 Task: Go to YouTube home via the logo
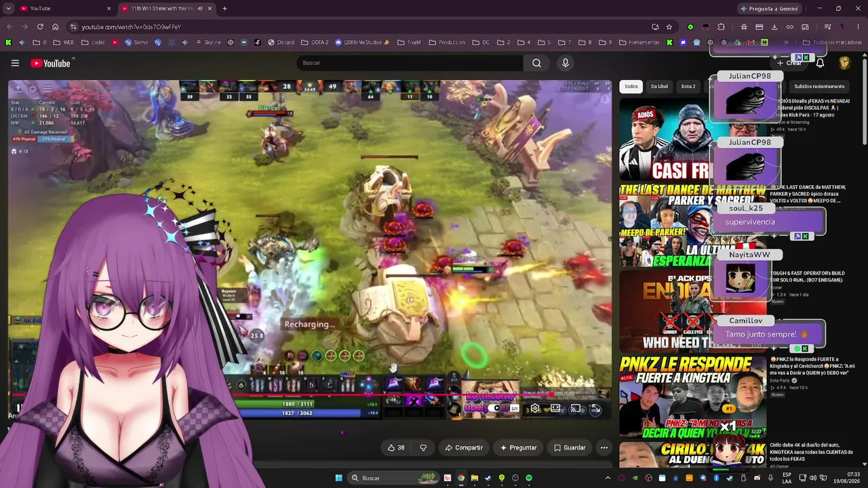click(x=51, y=63)
